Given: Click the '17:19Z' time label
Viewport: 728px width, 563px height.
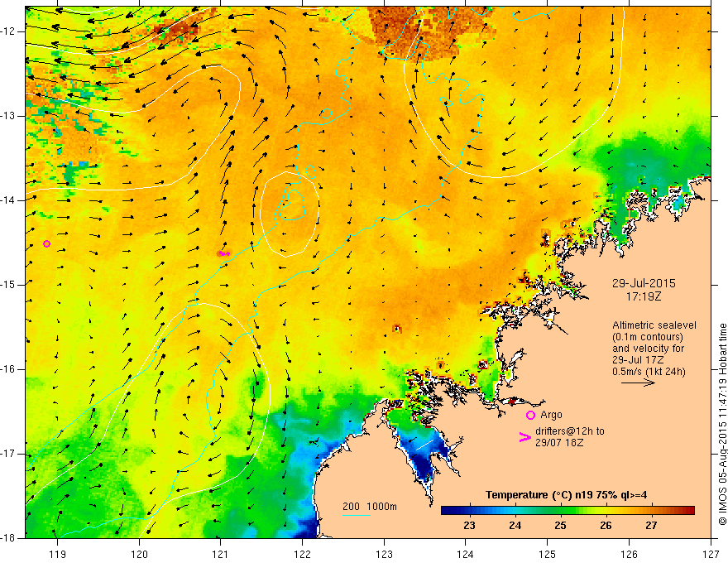Looking at the screenshot, I should coord(643,296).
